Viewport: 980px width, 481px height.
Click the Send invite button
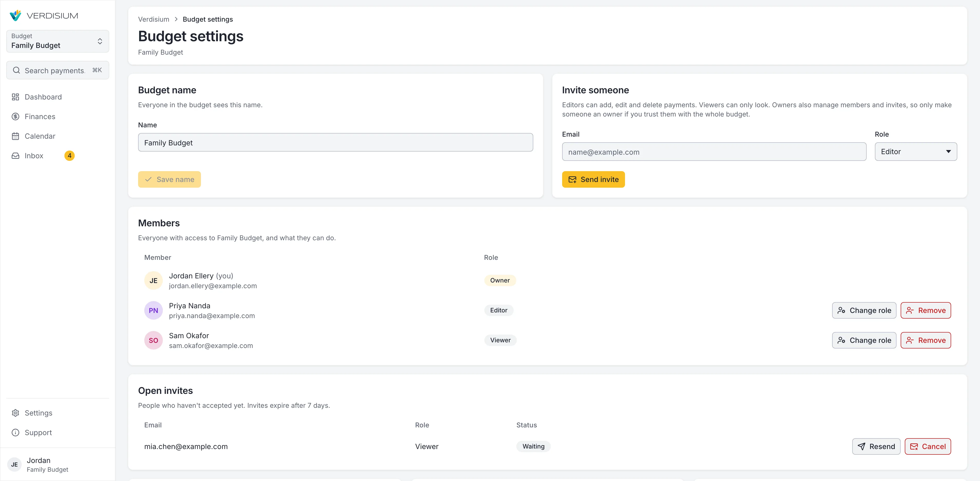[594, 179]
